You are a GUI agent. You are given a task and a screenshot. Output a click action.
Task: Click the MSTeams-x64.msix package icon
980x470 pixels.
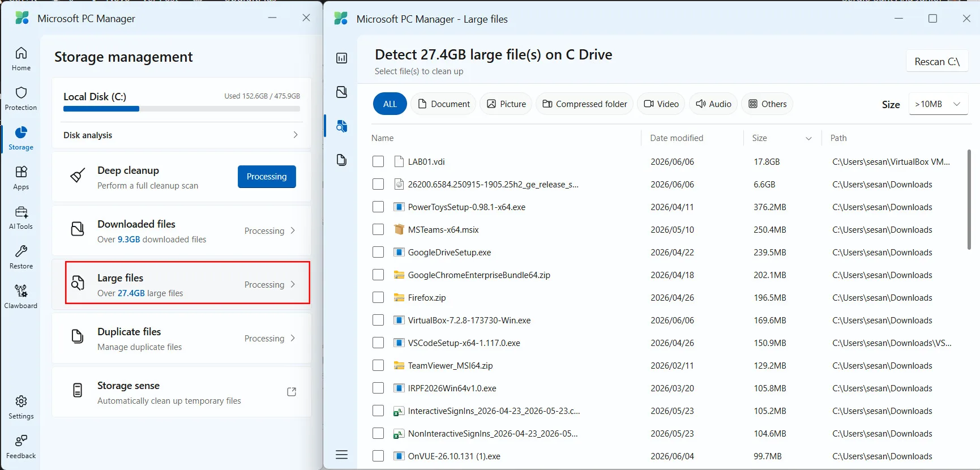point(399,229)
